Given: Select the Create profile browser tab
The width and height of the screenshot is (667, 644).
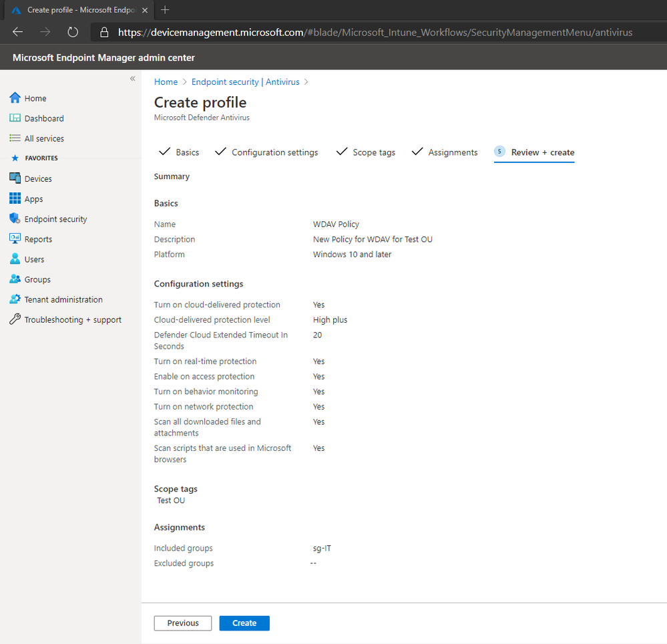Looking at the screenshot, I should (x=78, y=10).
